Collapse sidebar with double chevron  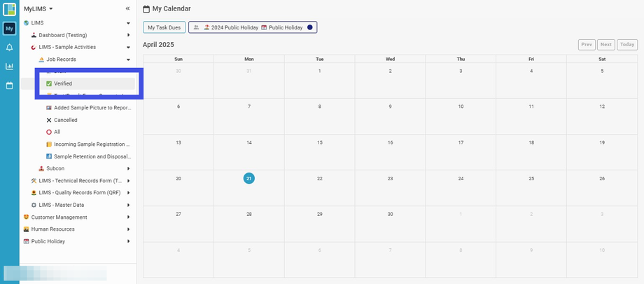(127, 8)
